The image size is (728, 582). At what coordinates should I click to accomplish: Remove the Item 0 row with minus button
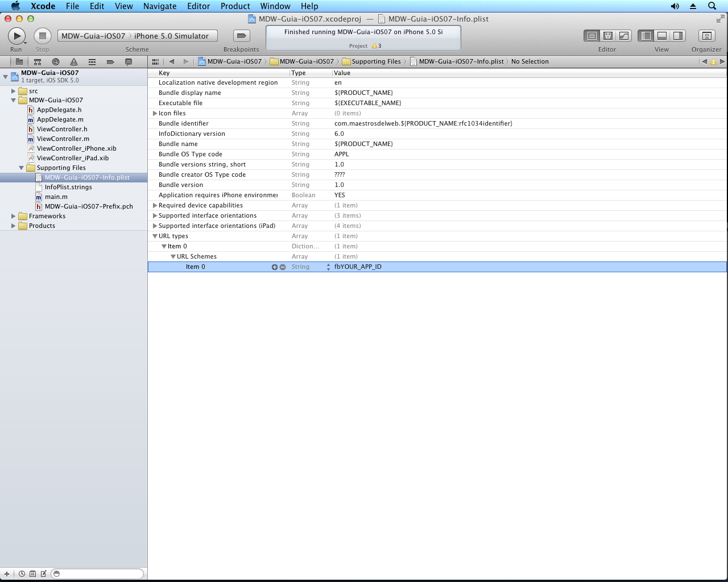(283, 267)
